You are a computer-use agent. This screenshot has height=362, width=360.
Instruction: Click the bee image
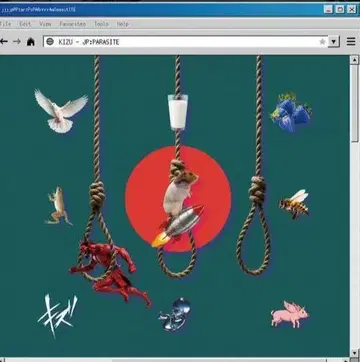294,203
